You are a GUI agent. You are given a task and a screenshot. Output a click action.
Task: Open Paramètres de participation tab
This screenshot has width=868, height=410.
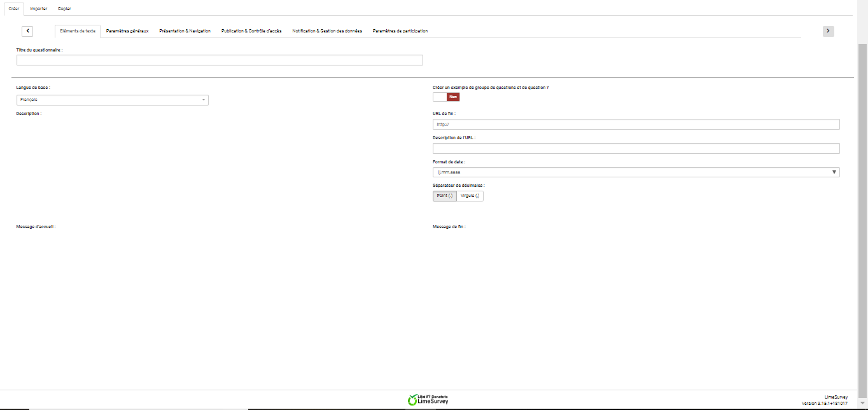coord(400,31)
